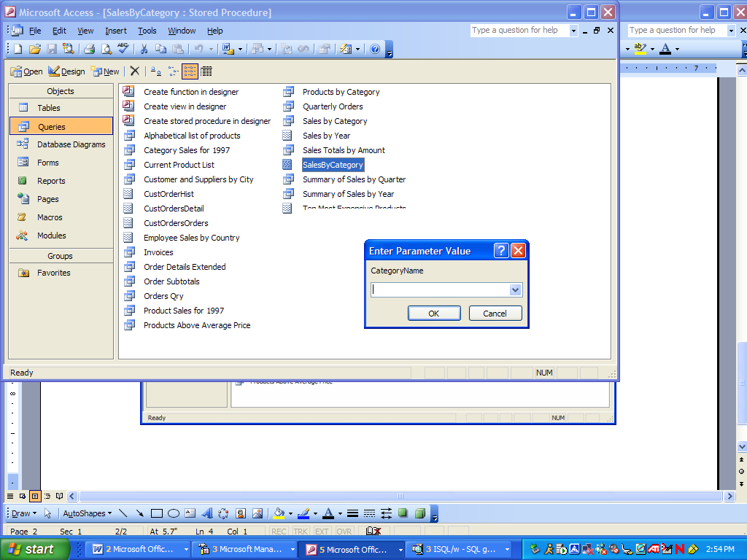Screen dimensions: 747x560
Task: Open the Draw dropdown menu
Action: click(24, 513)
